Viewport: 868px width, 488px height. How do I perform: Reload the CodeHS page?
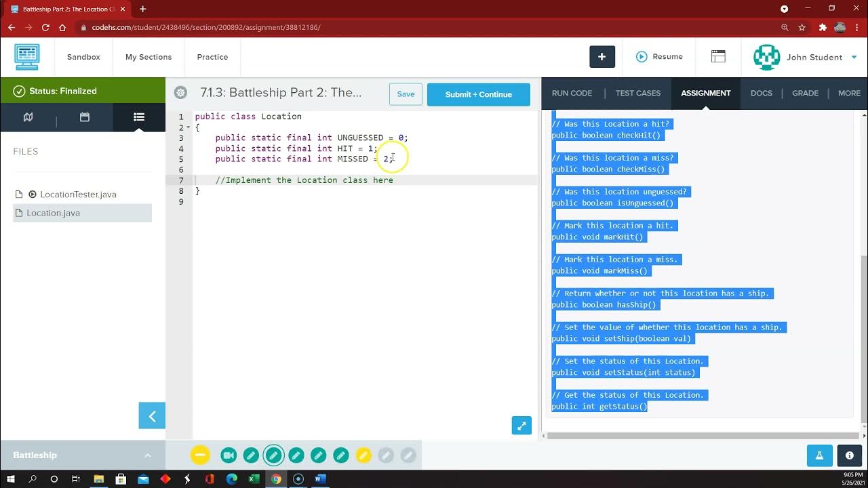45,28
